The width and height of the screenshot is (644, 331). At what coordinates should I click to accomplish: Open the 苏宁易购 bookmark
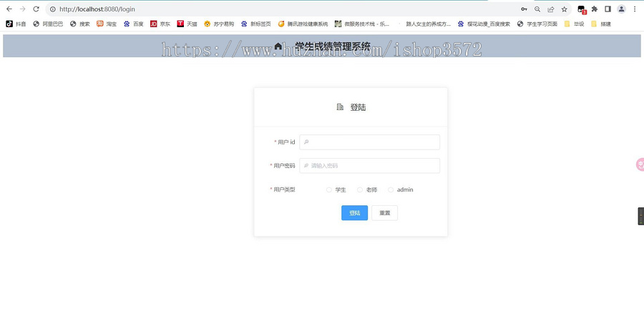click(219, 24)
